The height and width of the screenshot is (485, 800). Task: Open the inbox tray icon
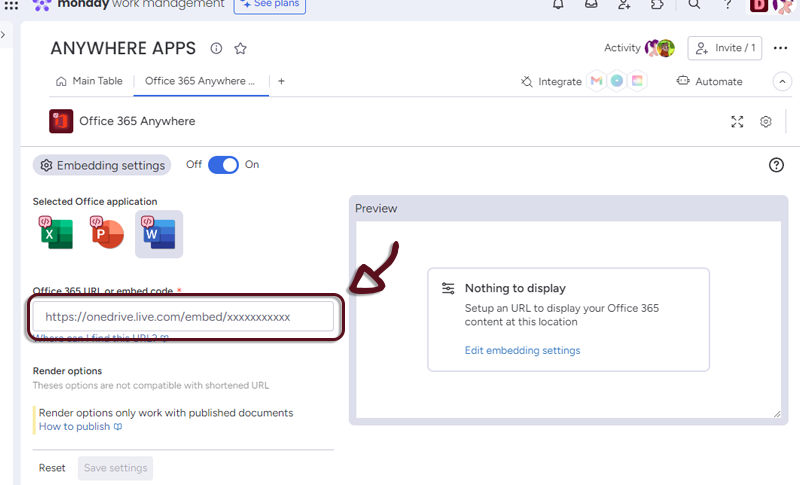click(x=591, y=5)
